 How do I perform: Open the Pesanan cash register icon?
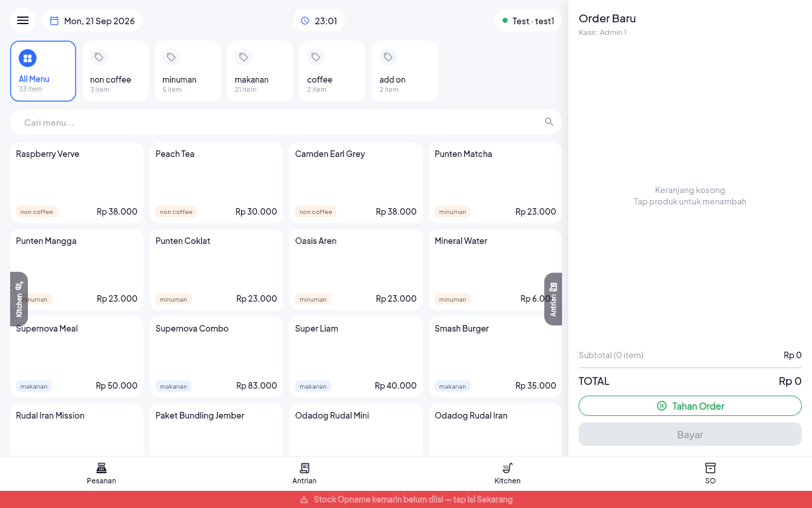[x=101, y=468]
